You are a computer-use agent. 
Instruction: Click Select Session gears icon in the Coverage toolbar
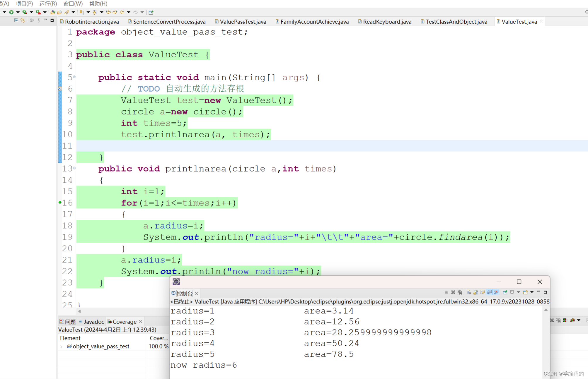pyautogui.click(x=572, y=320)
